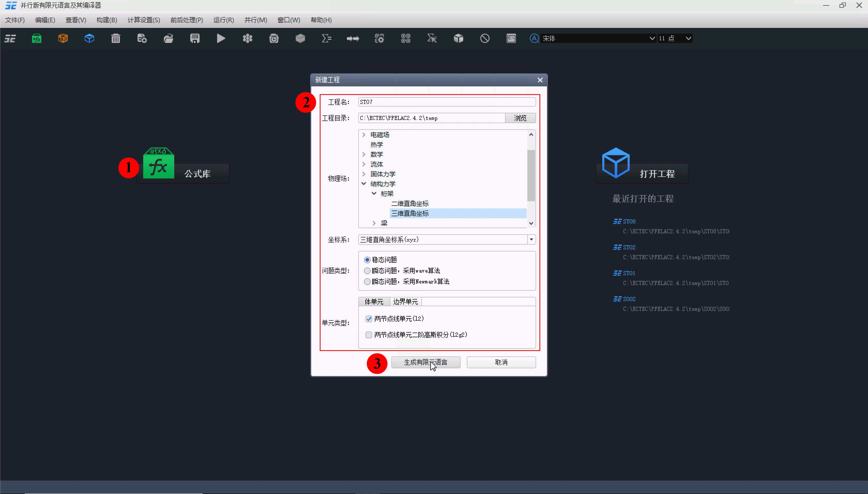The width and height of the screenshot is (868, 494).
Task: Open the 坐标系 coordinate system dropdown
Action: tap(531, 239)
